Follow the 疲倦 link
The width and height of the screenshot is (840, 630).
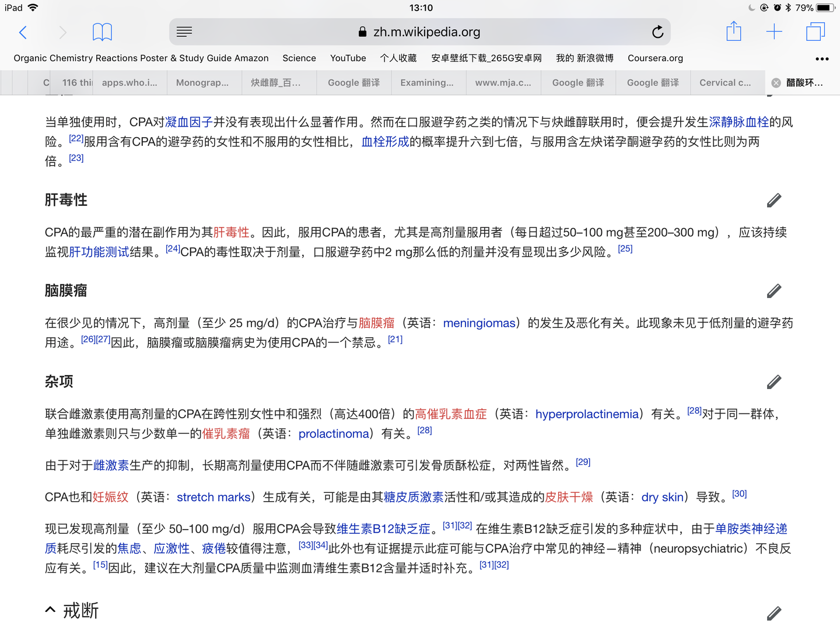click(213, 549)
